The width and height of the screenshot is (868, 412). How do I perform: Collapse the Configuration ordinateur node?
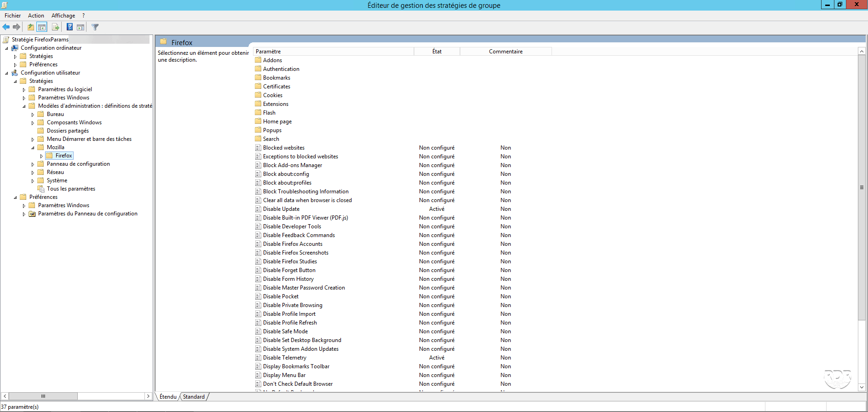(x=6, y=48)
